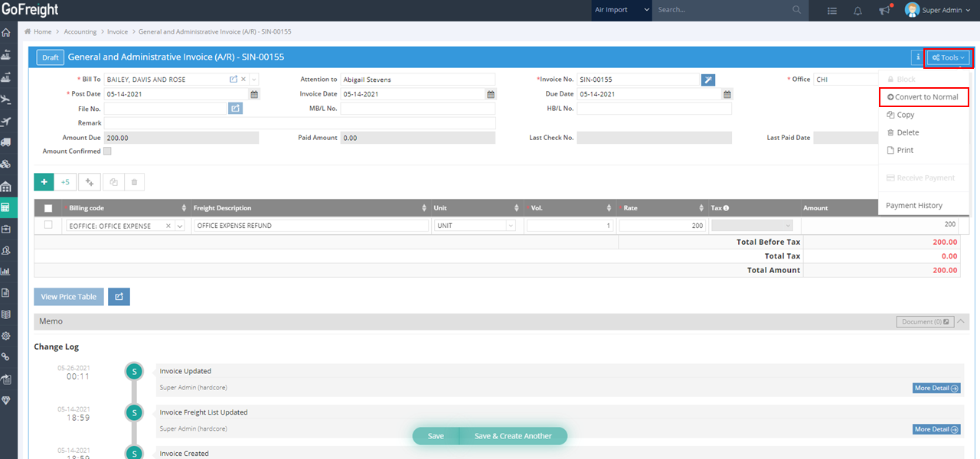Image resolution: width=980 pixels, height=459 pixels.
Task: Click the notification bell icon
Action: click(857, 10)
